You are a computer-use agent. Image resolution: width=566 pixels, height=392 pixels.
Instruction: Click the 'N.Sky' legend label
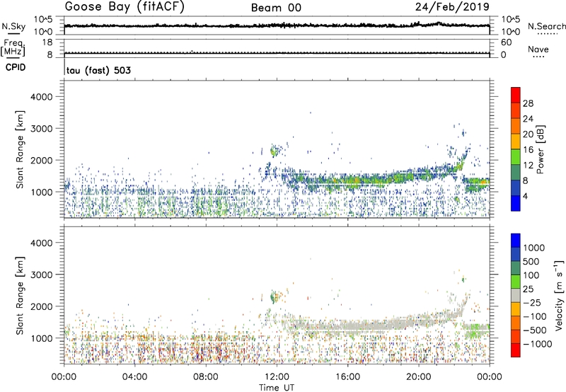13,26
